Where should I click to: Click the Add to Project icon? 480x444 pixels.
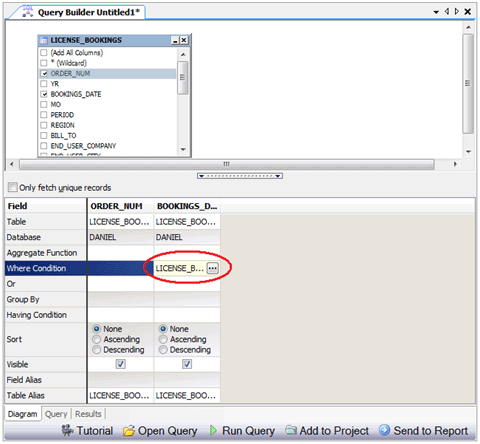coord(291,430)
